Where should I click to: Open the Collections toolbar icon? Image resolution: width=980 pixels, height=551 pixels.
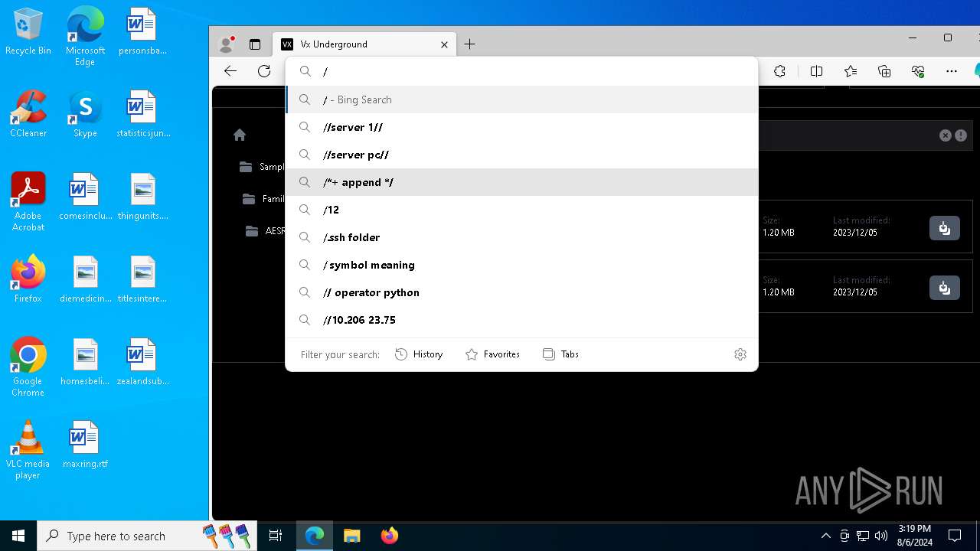(884, 71)
